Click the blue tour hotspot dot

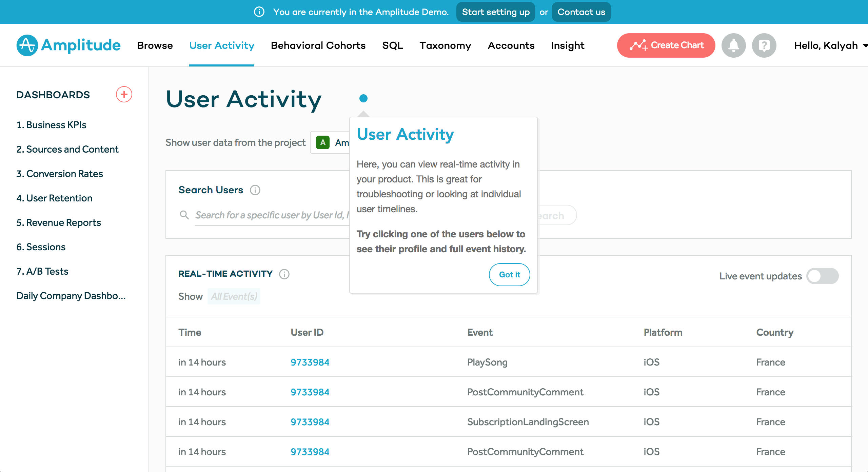pyautogui.click(x=363, y=98)
